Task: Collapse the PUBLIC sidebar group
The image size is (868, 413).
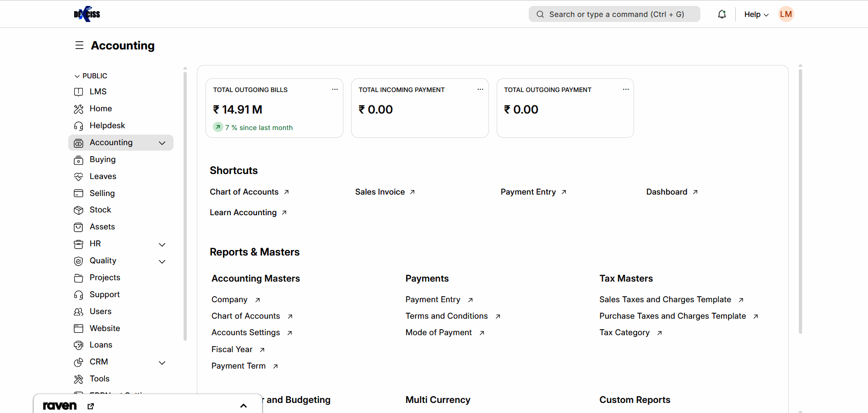Action: (77, 76)
